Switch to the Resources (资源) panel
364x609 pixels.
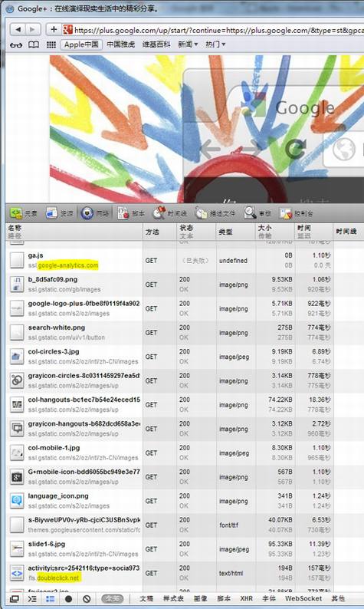coord(59,213)
